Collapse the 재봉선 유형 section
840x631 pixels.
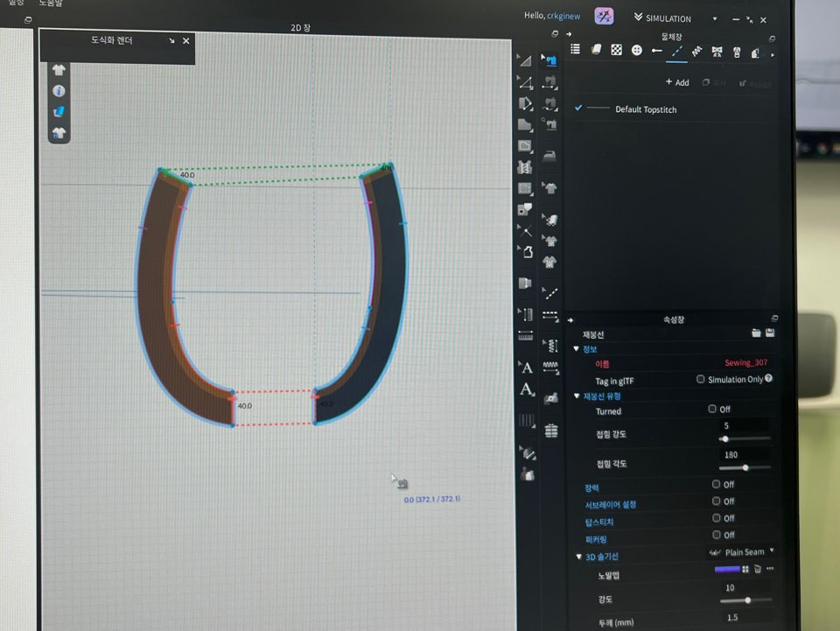[x=577, y=396]
